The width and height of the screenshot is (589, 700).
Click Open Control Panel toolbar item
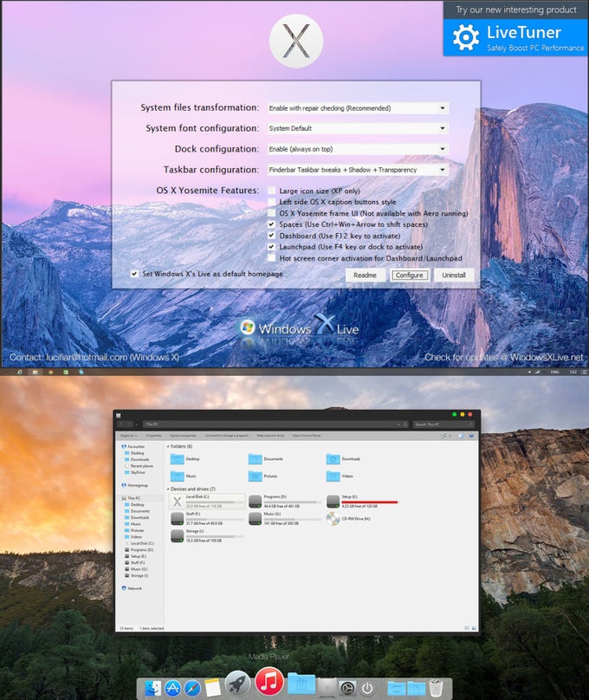tap(307, 435)
